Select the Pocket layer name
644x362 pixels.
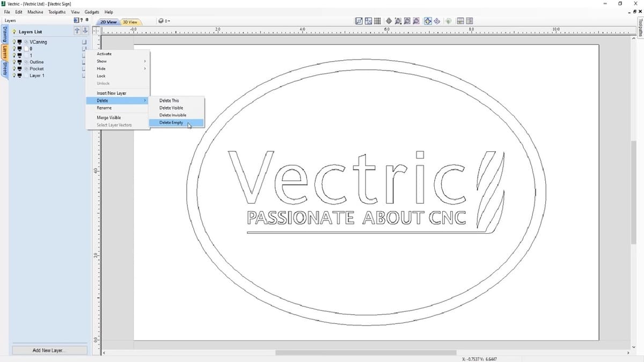click(36, 69)
